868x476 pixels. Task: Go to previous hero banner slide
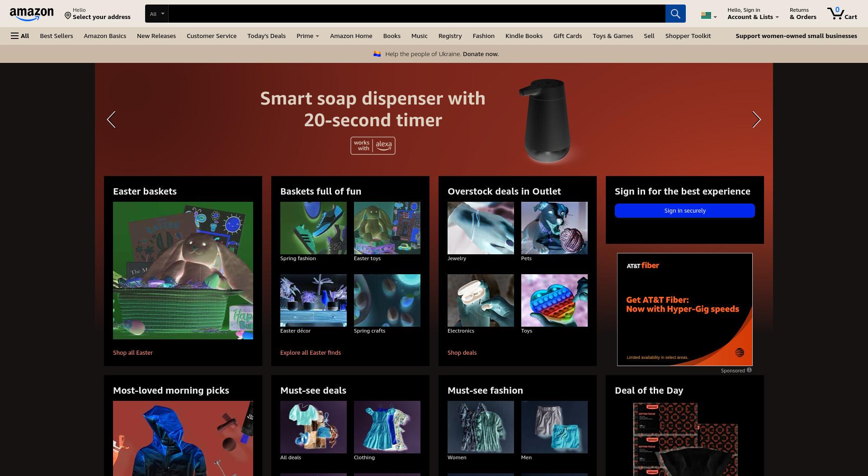111,119
